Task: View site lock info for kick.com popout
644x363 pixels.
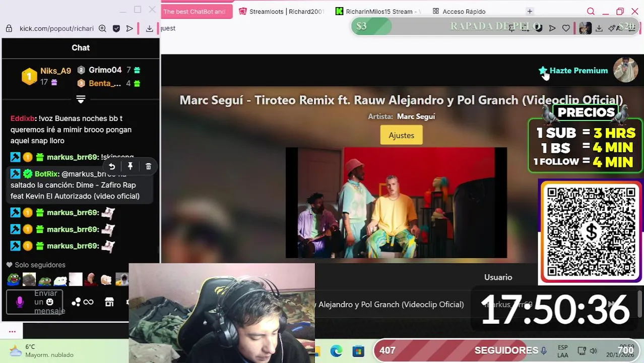Action: 9,28
